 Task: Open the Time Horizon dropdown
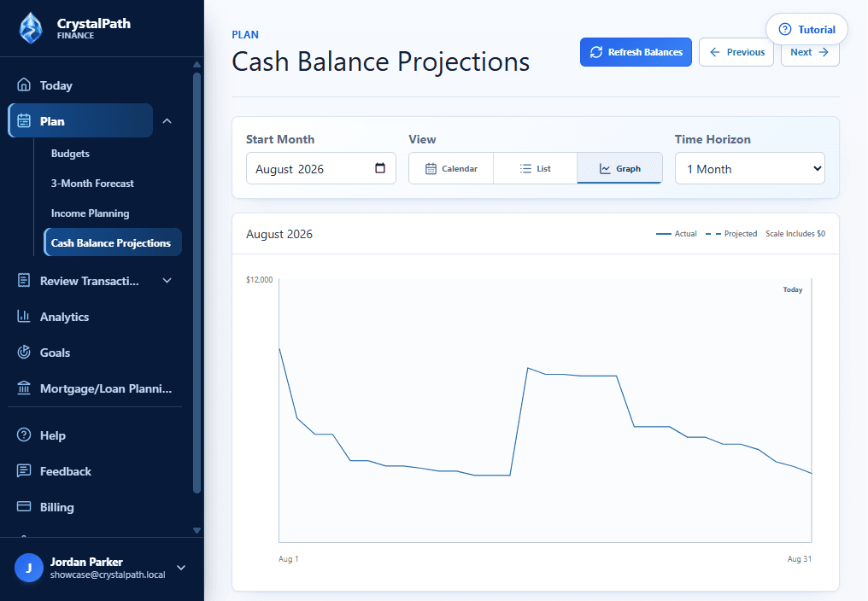click(750, 168)
